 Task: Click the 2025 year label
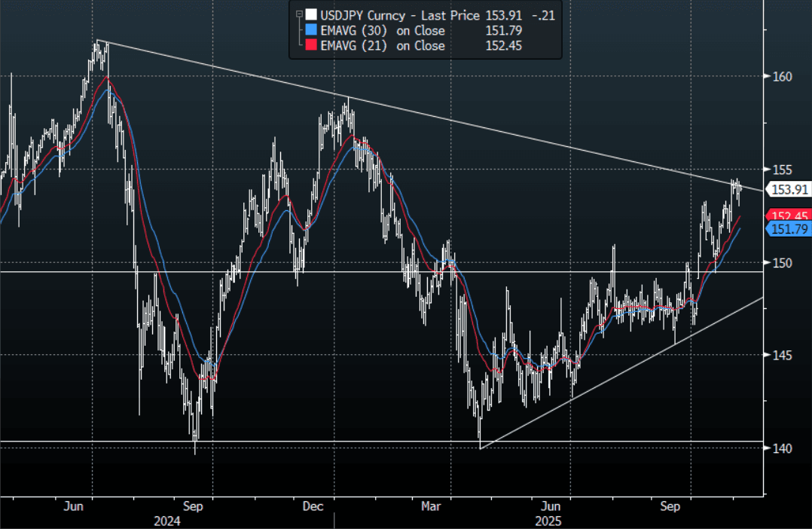click(548, 521)
